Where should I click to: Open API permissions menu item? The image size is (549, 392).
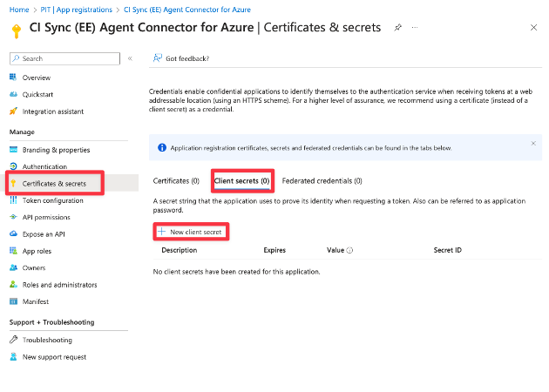point(46,217)
